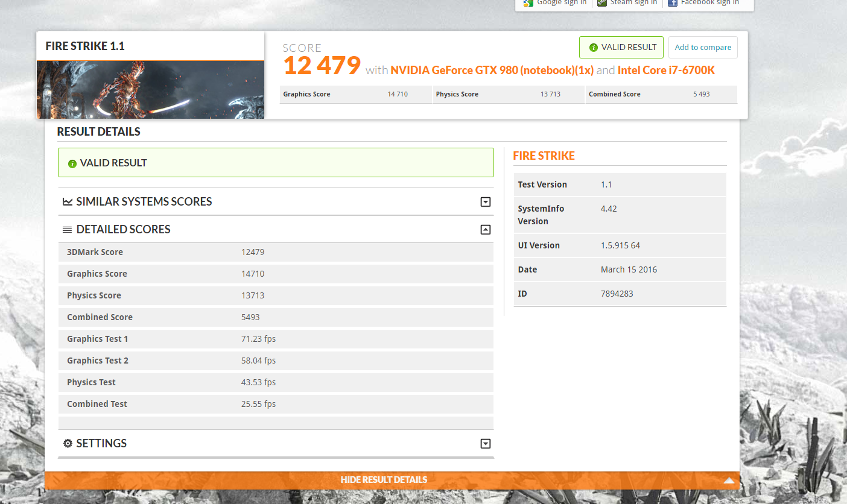Image resolution: width=847 pixels, height=504 pixels.
Task: Open the Intel Core i7-6700K link
Action: click(666, 70)
